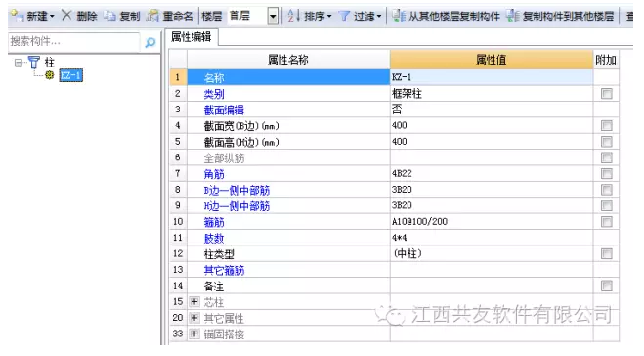Click the 备注 property name
Screen dimensions: 644x356
tap(214, 287)
